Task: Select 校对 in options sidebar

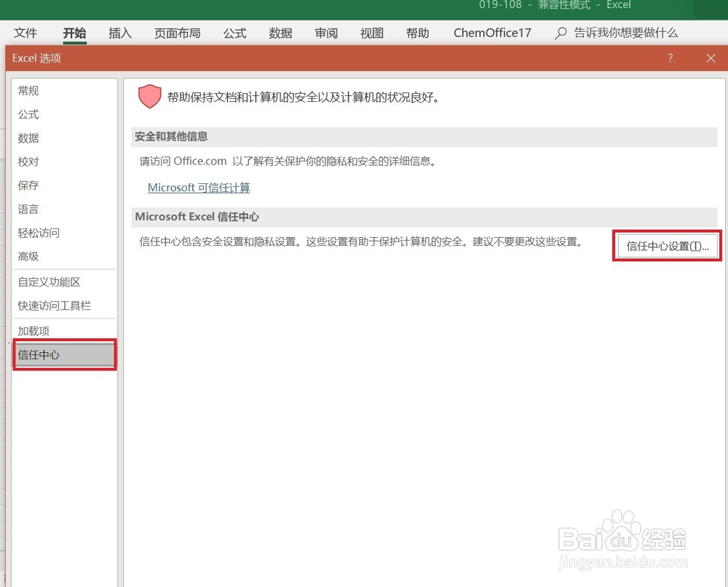Action: (x=65, y=161)
